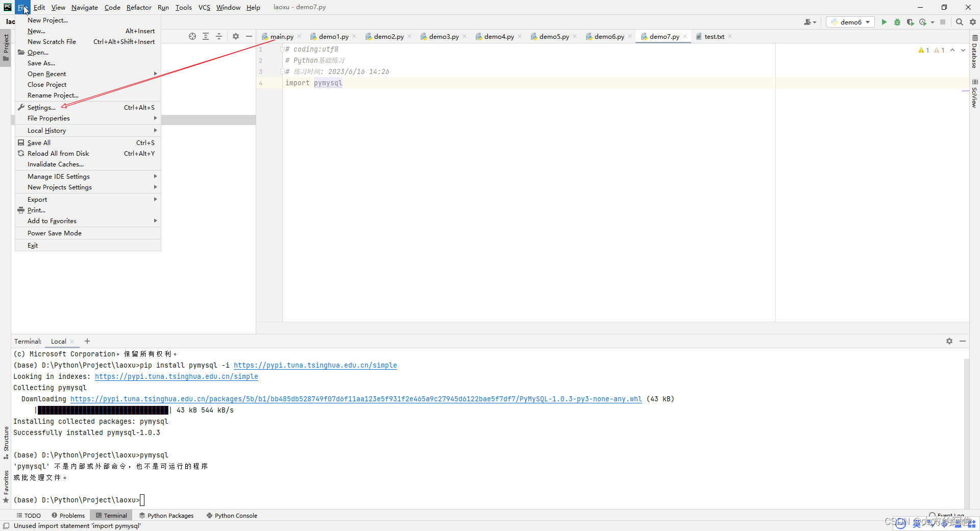Click the Profile run icon with the clock

(923, 22)
